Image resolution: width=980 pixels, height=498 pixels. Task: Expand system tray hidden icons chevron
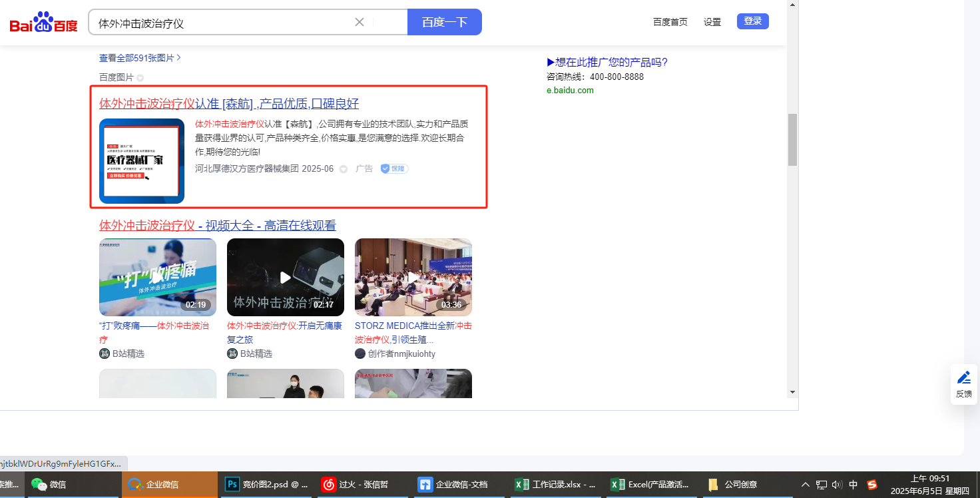[x=806, y=485]
